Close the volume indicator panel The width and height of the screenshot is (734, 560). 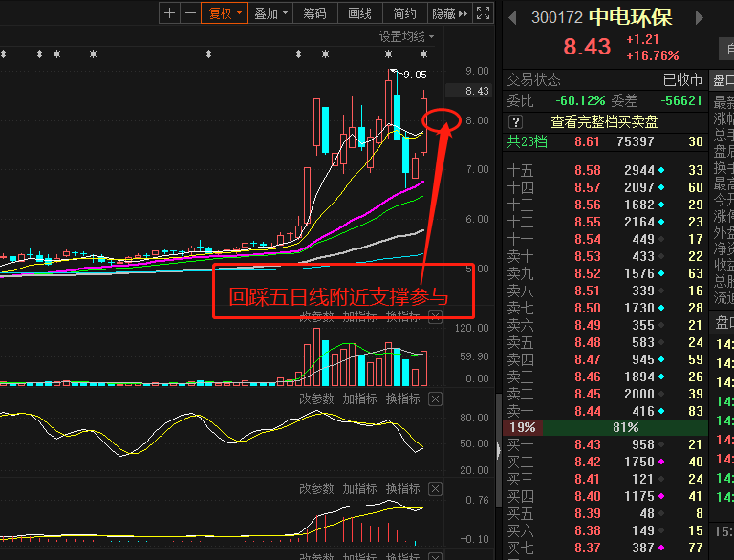436,317
